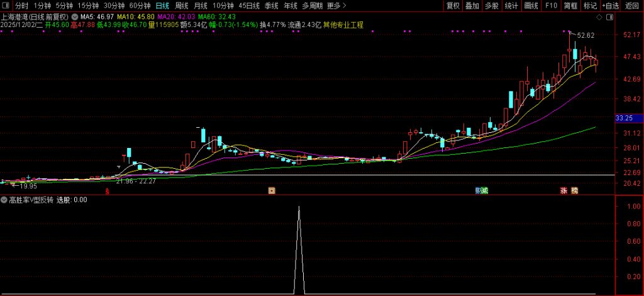This screenshot has height=296, width=644.
Task: Click the orange square event marker
Action: (x=271, y=191)
